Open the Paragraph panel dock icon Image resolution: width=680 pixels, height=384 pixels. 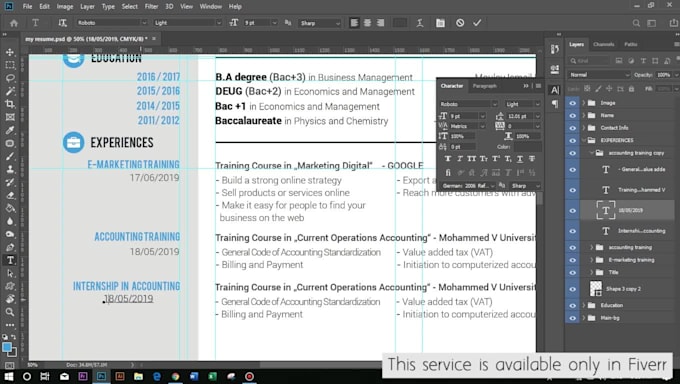click(555, 104)
